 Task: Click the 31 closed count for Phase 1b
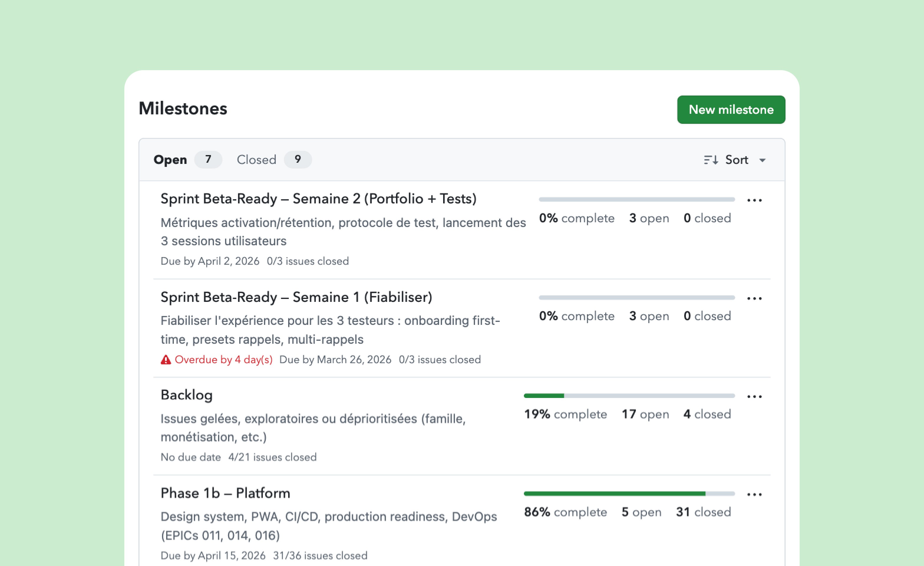pyautogui.click(x=703, y=512)
